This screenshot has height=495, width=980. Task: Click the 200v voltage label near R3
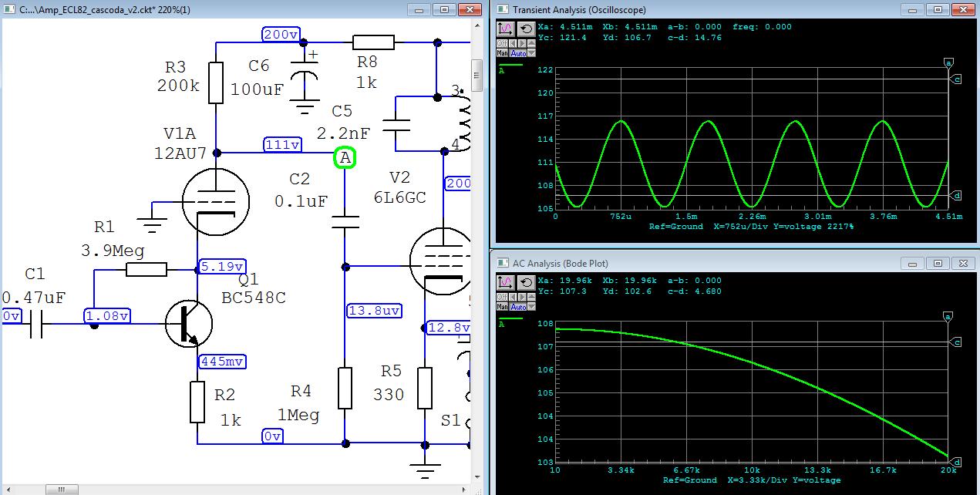pyautogui.click(x=281, y=35)
